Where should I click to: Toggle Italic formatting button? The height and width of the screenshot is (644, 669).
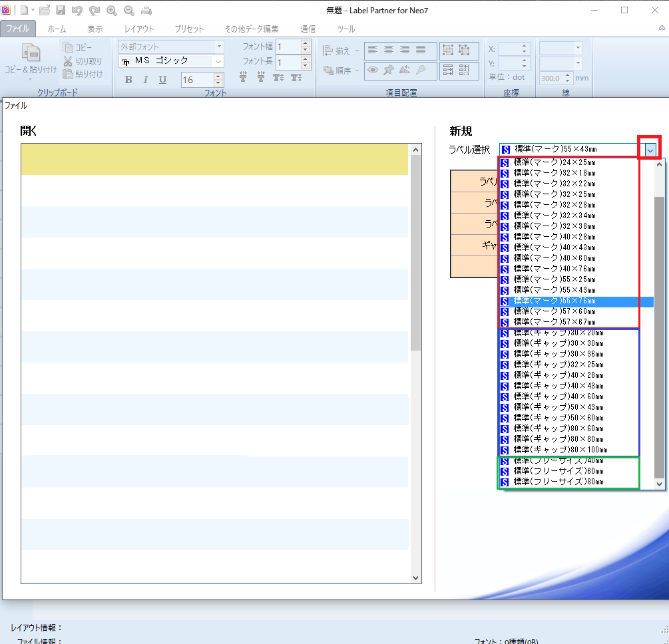pyautogui.click(x=145, y=80)
